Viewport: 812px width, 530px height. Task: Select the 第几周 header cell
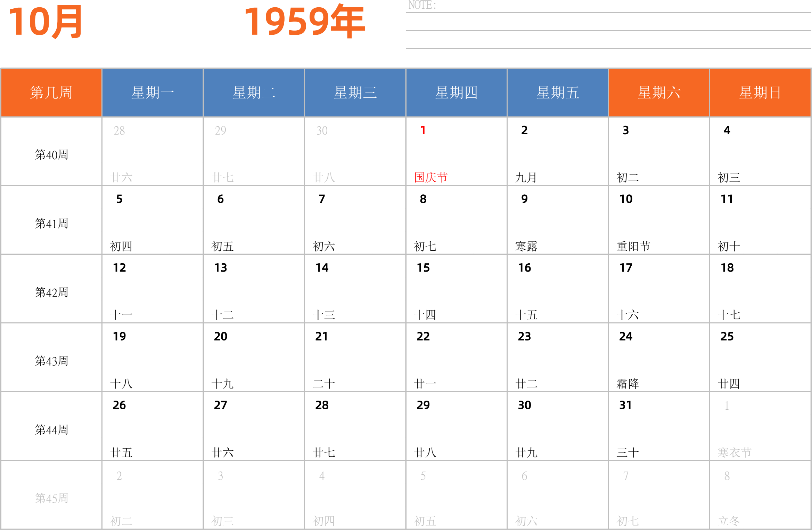click(51, 93)
